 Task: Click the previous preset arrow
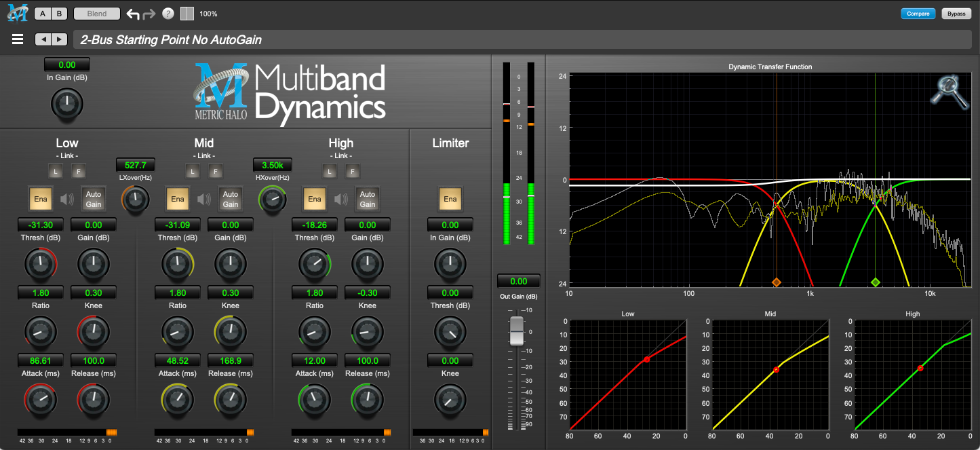[x=44, y=39]
